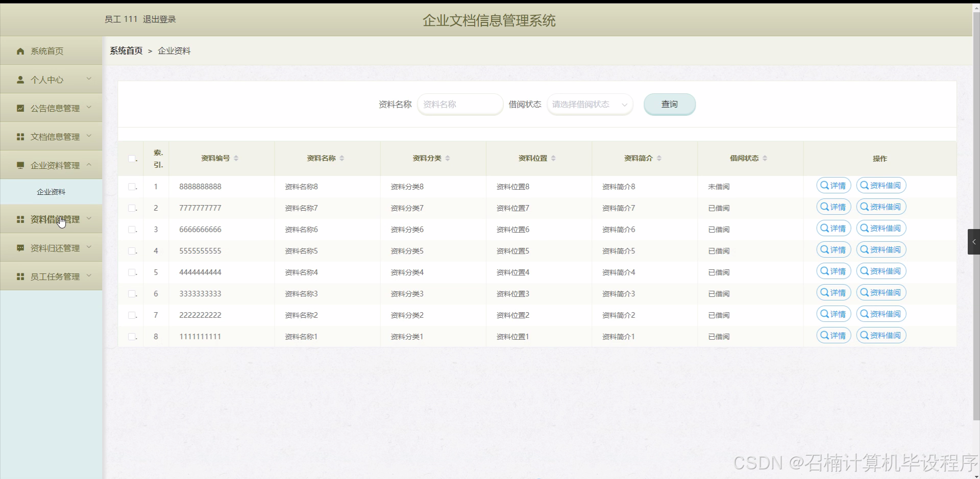Screen dimensions: 980x479
Task: Click the 查询 search button
Action: pyautogui.click(x=669, y=104)
